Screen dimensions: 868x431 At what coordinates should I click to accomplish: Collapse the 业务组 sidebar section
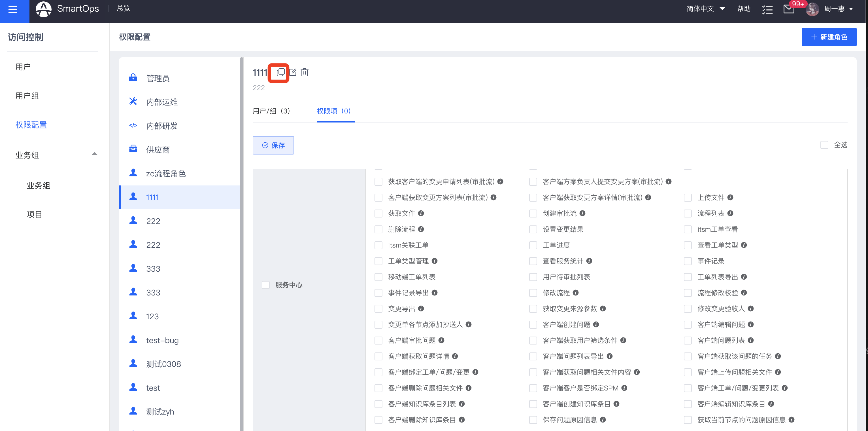coord(95,154)
